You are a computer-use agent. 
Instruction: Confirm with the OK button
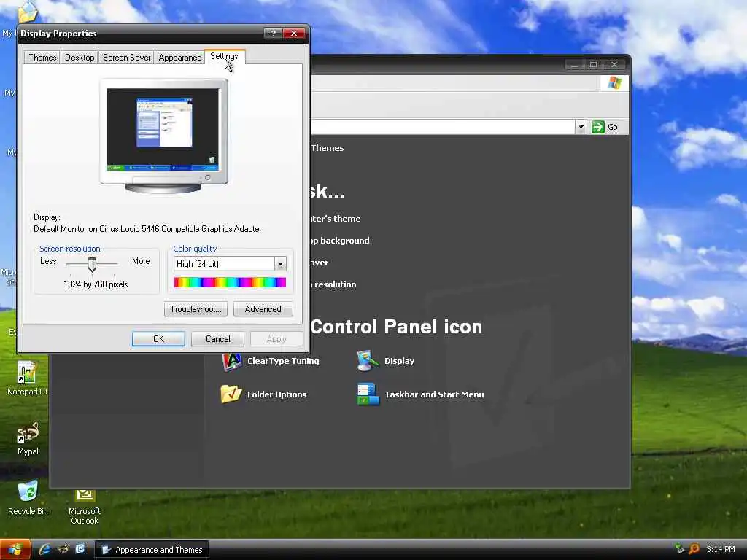pyautogui.click(x=158, y=338)
